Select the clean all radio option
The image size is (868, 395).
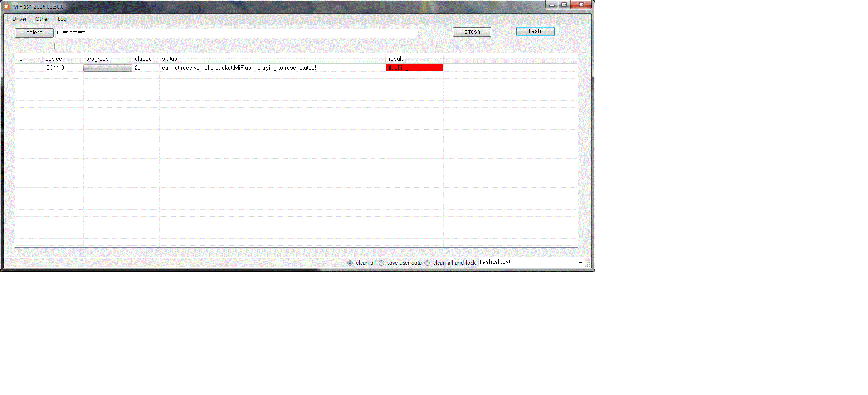361,263
